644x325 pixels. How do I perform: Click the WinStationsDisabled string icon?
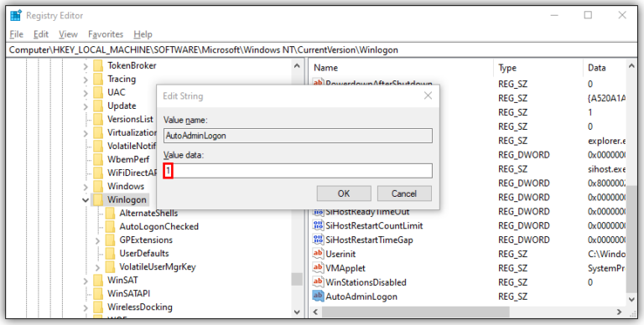(x=318, y=282)
